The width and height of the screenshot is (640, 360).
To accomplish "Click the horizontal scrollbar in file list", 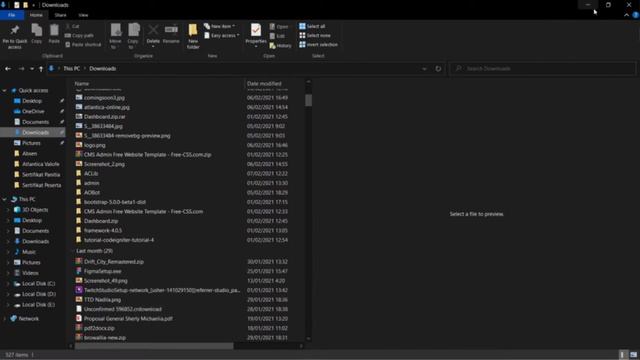I will tap(154, 346).
